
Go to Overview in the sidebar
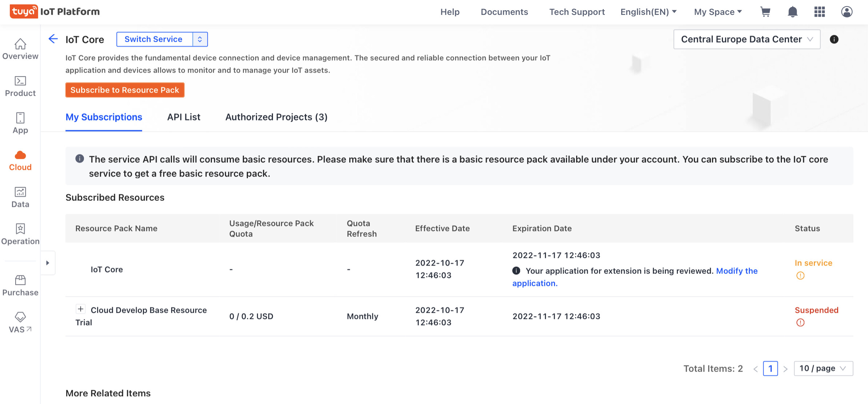pos(20,49)
